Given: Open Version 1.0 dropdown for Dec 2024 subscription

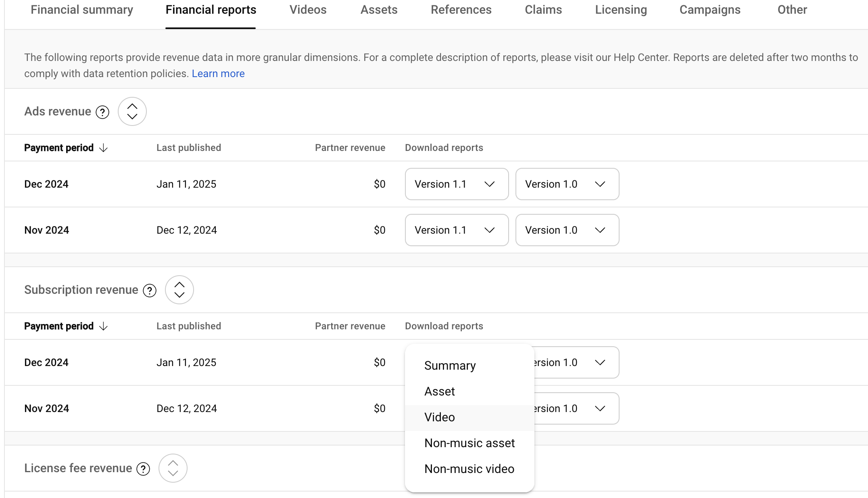Looking at the screenshot, I should (x=577, y=362).
